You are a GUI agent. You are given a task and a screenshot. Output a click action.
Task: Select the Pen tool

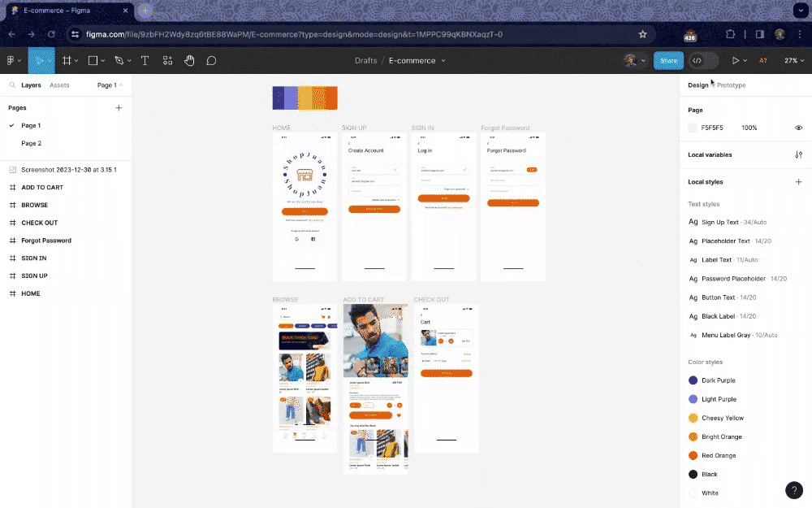(x=119, y=61)
